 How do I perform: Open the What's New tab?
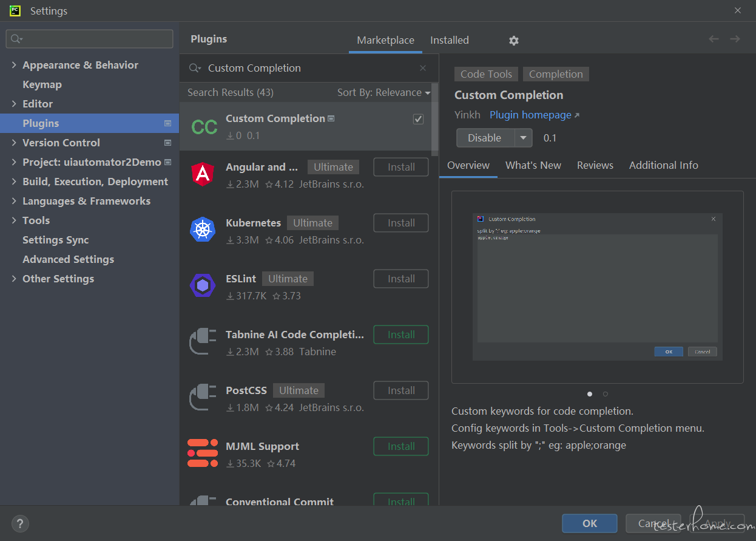tap(533, 165)
